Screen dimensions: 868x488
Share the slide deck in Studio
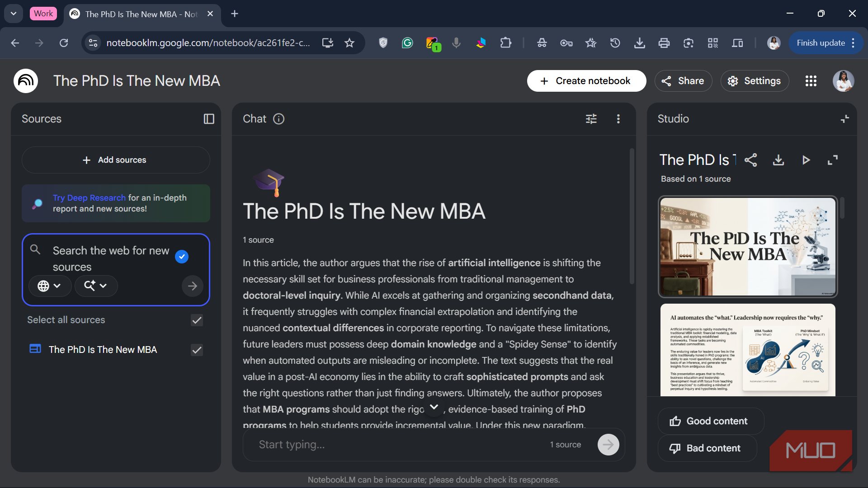click(x=751, y=160)
